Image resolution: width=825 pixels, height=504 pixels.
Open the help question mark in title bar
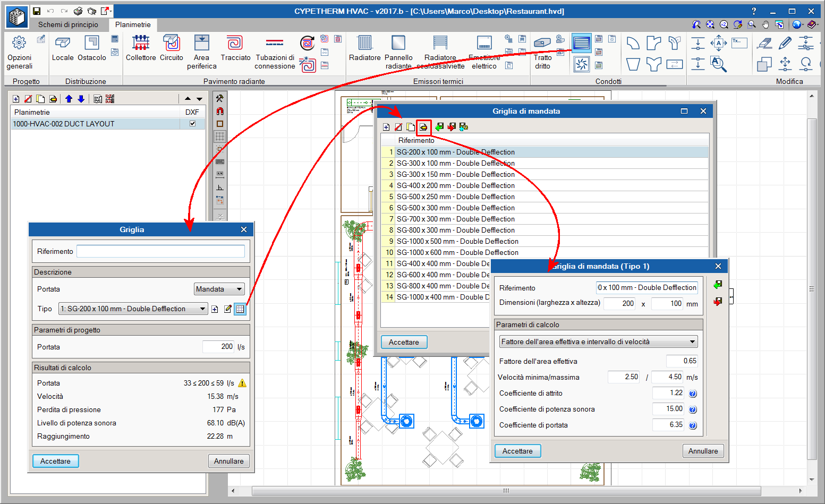(x=753, y=11)
